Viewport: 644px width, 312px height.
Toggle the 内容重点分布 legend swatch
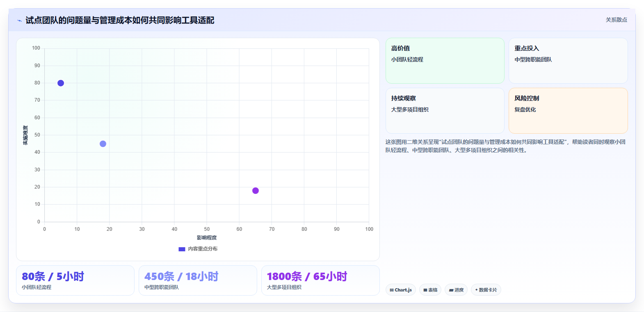(182, 249)
